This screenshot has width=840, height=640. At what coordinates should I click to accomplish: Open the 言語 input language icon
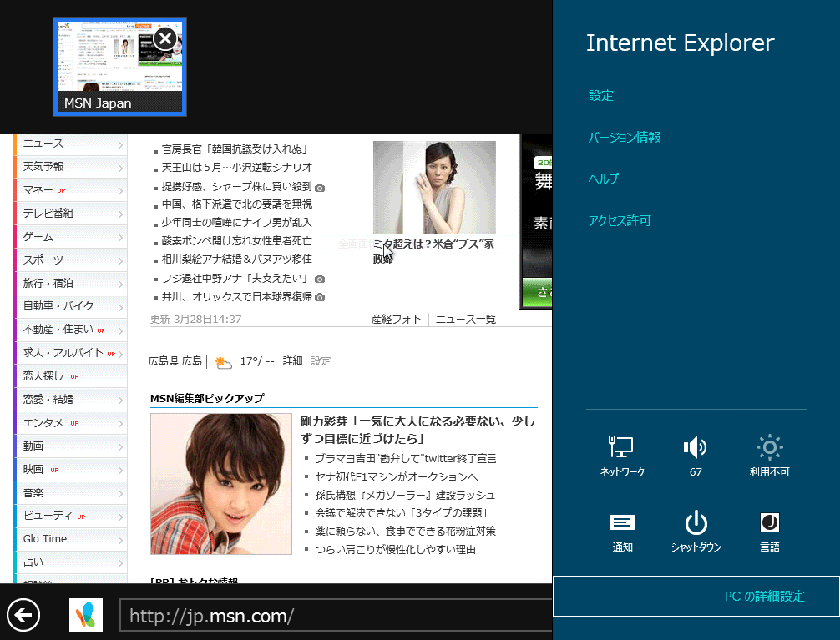point(770,532)
